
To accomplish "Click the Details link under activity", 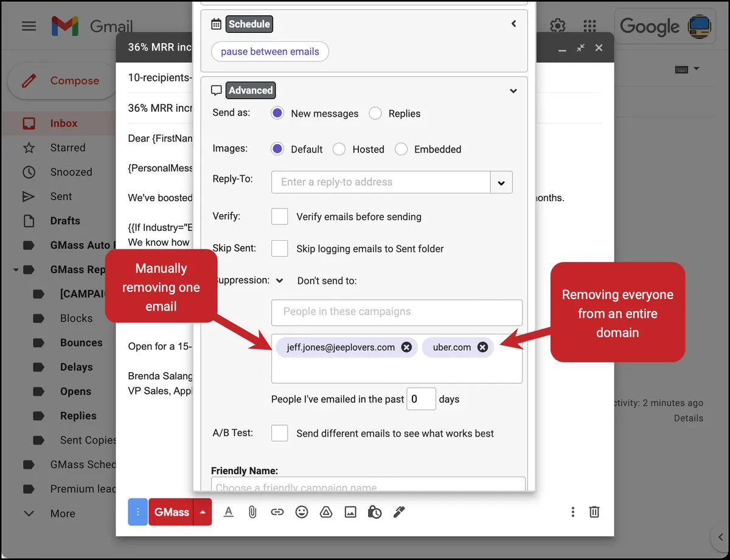I will coord(688,418).
